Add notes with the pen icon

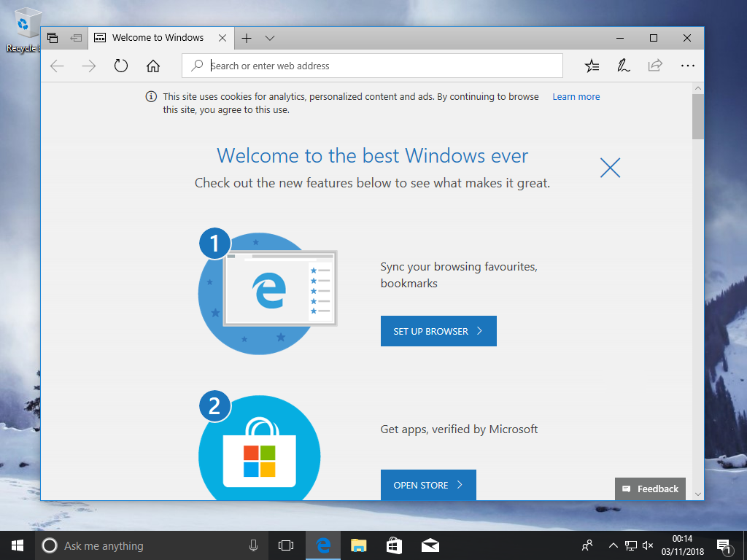click(x=623, y=66)
